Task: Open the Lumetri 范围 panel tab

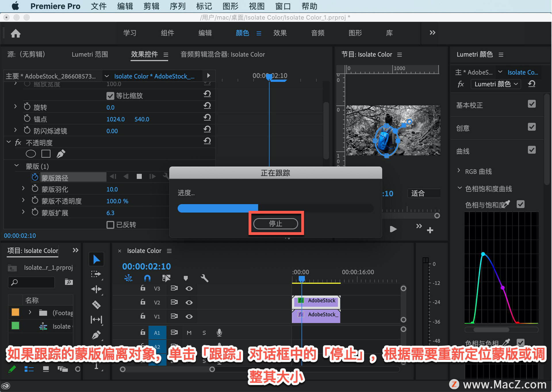Action: coord(90,54)
